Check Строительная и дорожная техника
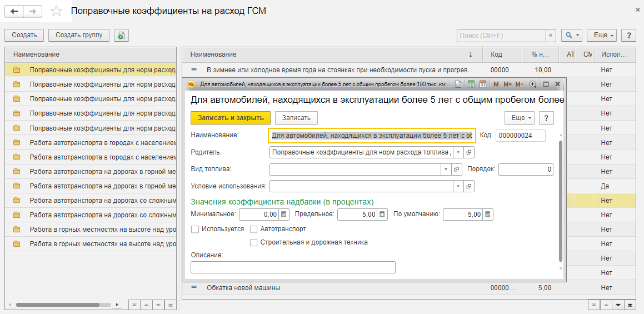Viewport: 644px width, 314px height. [x=254, y=242]
